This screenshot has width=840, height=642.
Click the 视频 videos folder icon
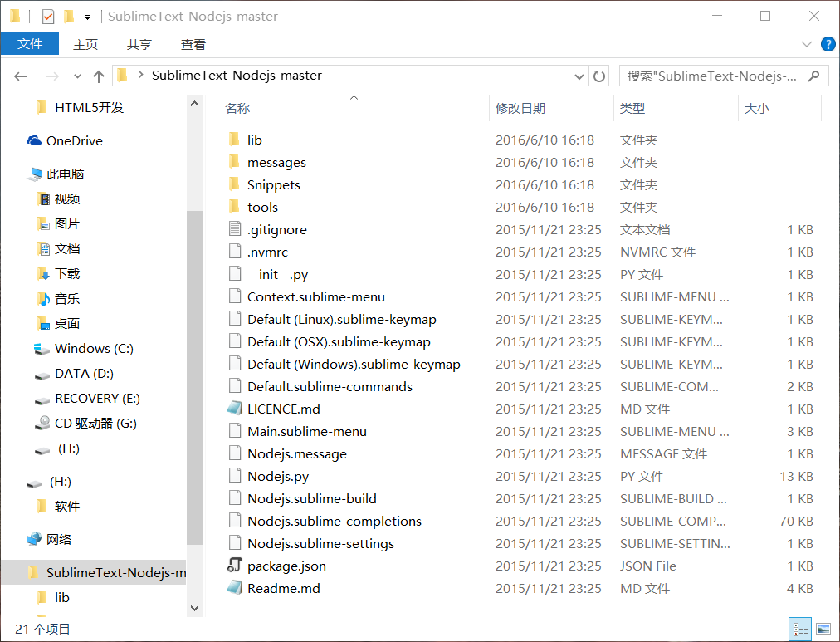click(43, 199)
